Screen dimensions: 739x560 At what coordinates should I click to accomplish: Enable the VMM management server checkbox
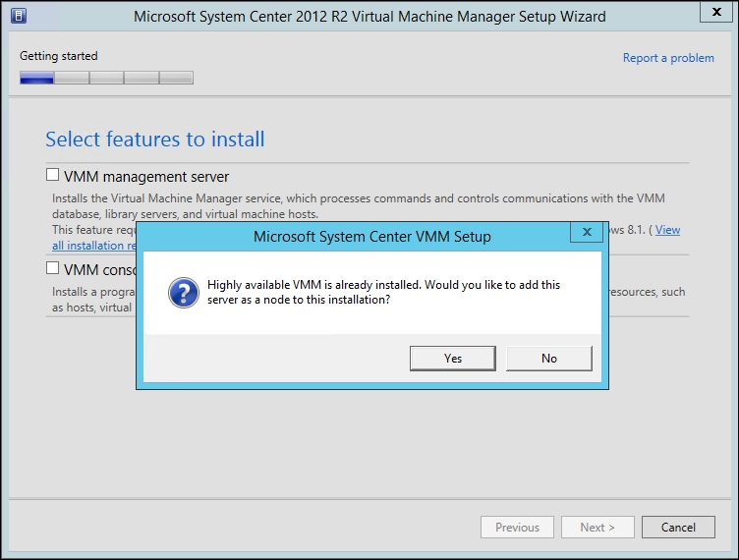pos(53,176)
